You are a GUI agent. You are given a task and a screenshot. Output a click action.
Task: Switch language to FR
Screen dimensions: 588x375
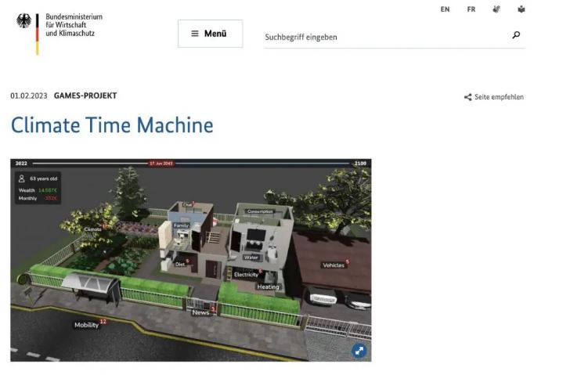point(471,9)
